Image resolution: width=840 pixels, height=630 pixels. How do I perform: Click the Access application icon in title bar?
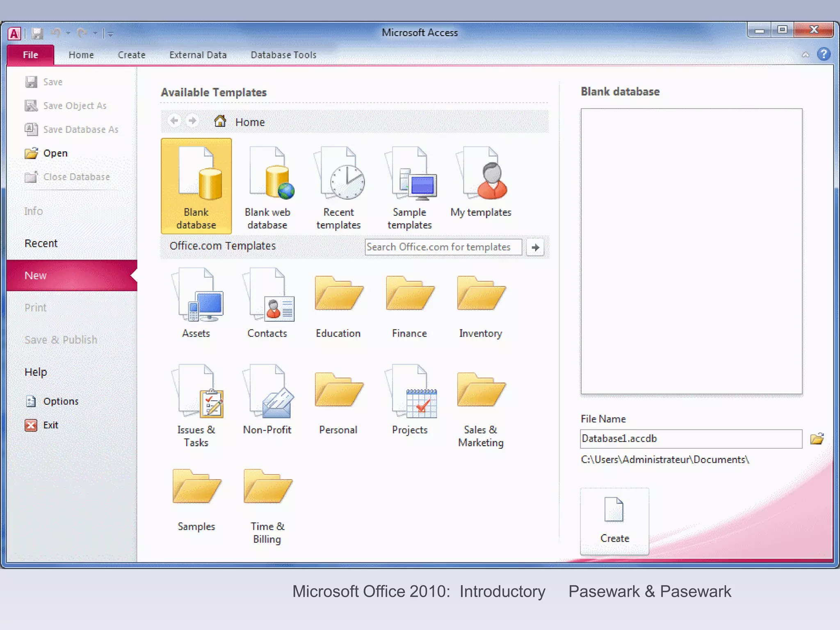pos(14,33)
